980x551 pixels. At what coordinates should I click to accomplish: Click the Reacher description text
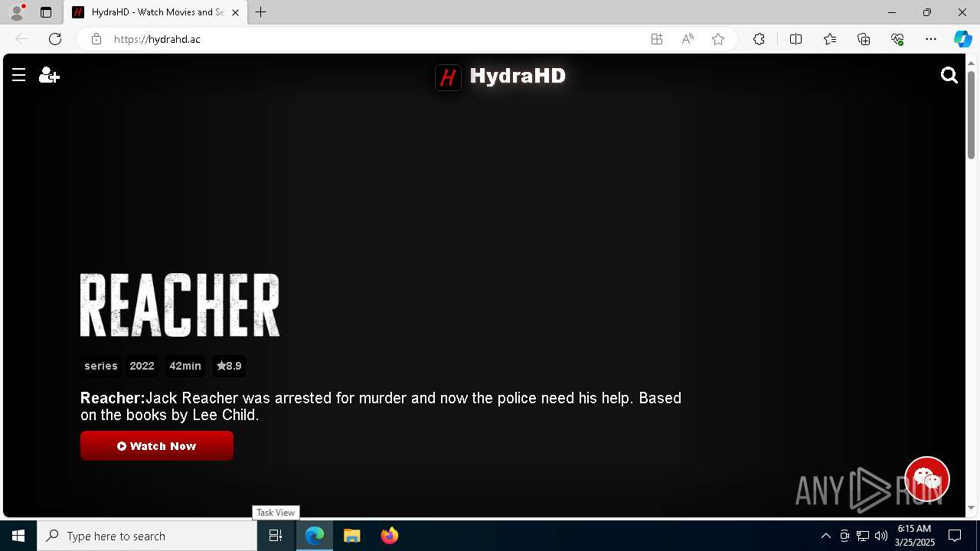coord(381,406)
